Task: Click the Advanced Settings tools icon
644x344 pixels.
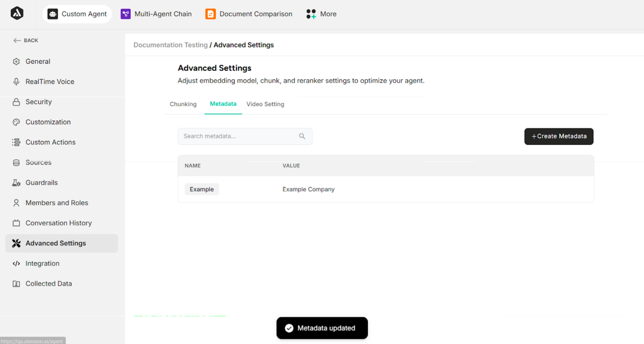Action: pos(16,243)
